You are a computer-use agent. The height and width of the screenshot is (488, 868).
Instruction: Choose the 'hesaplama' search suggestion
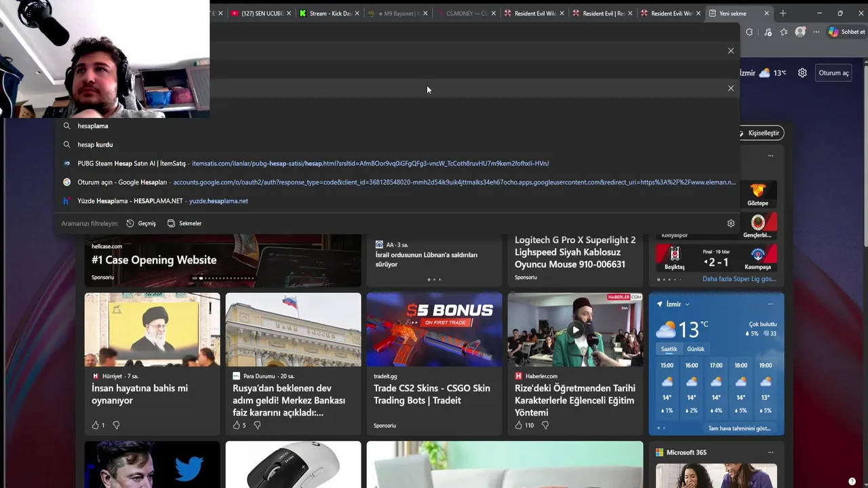click(x=397, y=126)
